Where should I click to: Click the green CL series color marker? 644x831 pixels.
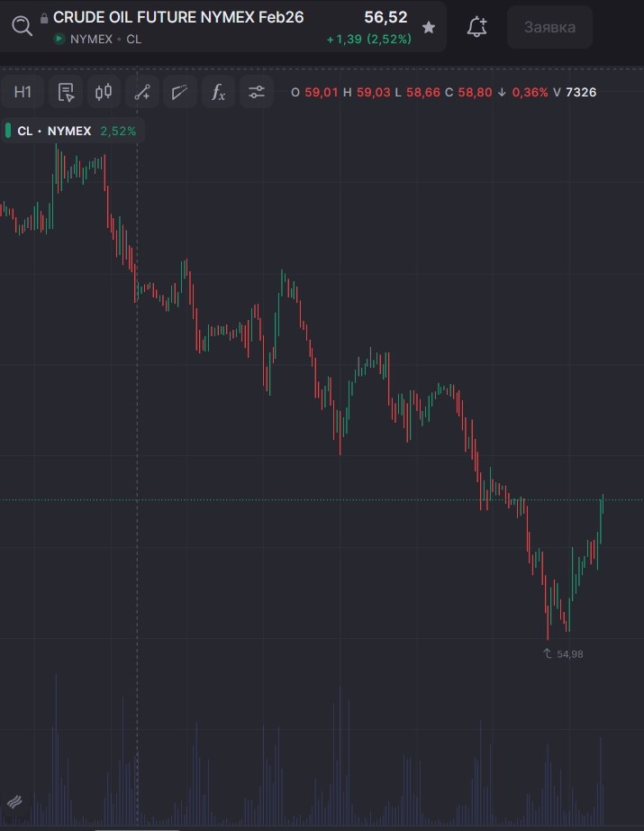[x=8, y=131]
